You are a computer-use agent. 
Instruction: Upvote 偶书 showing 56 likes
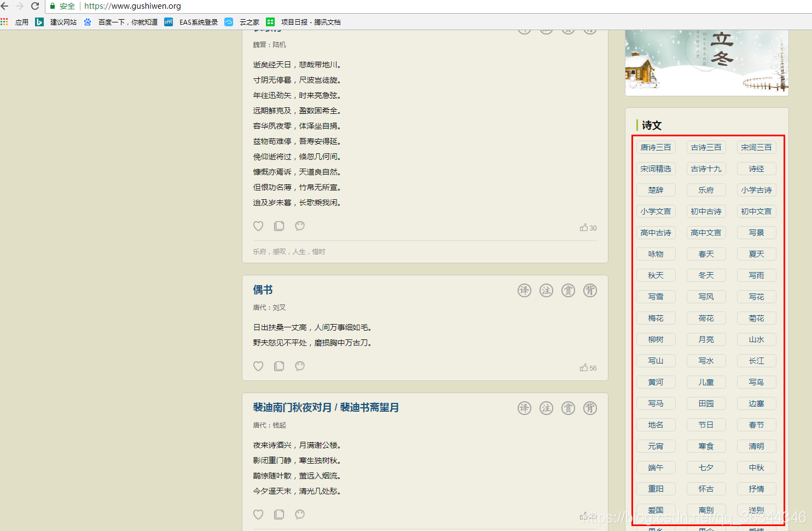tap(588, 368)
